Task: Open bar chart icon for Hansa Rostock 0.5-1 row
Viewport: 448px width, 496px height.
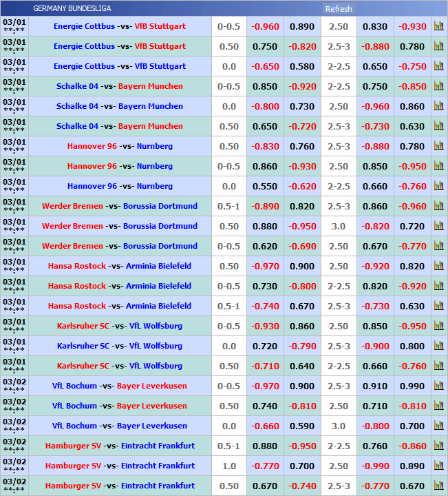Action: coord(439,306)
